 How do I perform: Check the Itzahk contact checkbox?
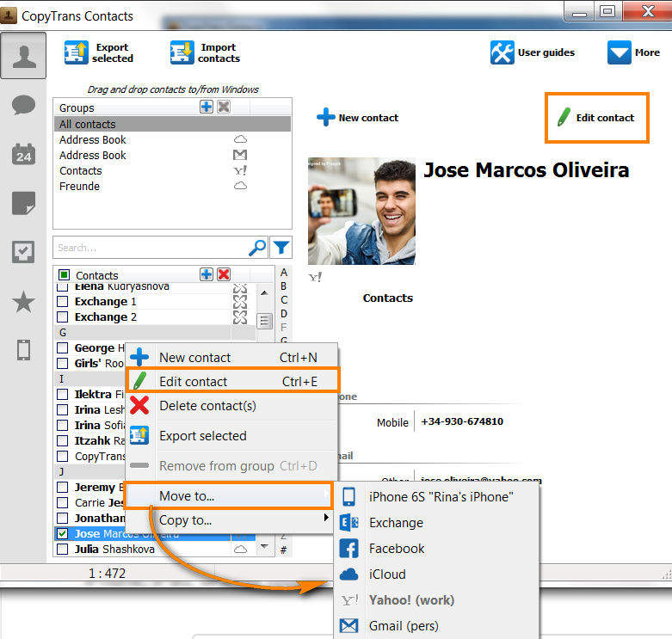(x=63, y=440)
